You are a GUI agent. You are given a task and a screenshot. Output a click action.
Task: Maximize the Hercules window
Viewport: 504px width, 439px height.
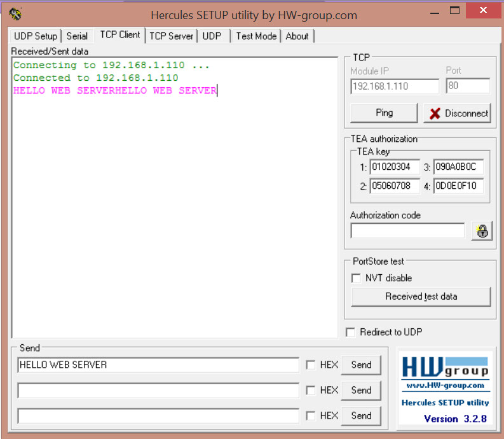click(454, 11)
